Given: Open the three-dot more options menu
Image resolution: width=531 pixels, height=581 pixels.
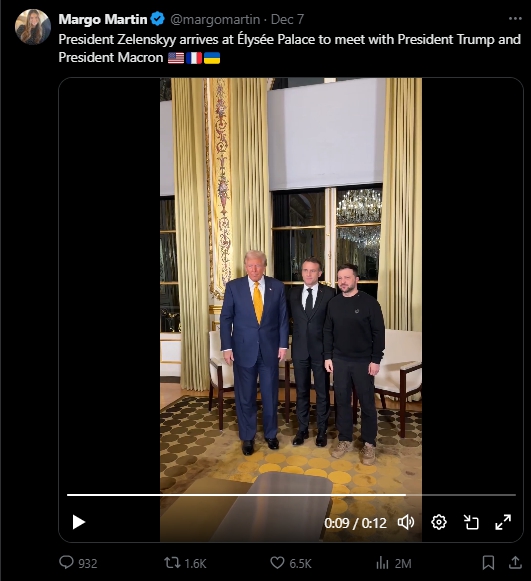Looking at the screenshot, I should (515, 19).
